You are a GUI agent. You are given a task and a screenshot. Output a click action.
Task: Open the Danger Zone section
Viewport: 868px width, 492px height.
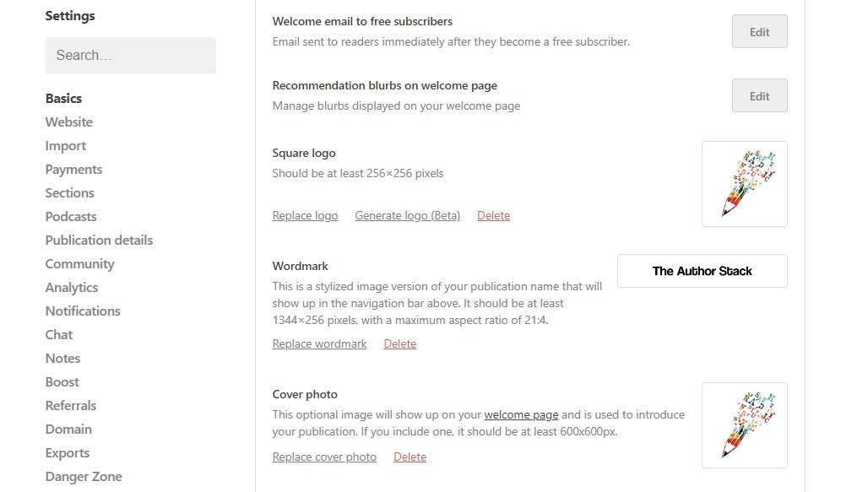coord(84,476)
